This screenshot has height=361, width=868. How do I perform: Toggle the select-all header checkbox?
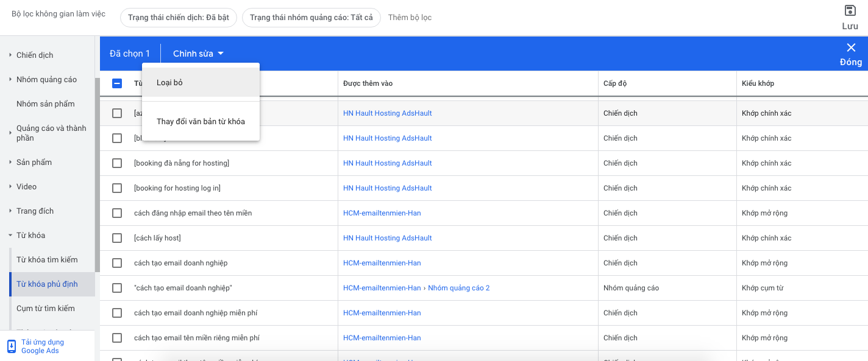117,83
